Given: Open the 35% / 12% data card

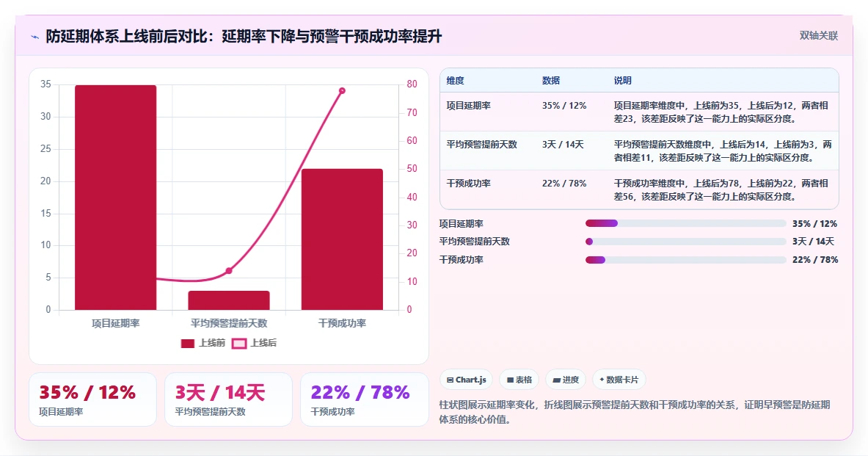Looking at the screenshot, I should [x=93, y=399].
